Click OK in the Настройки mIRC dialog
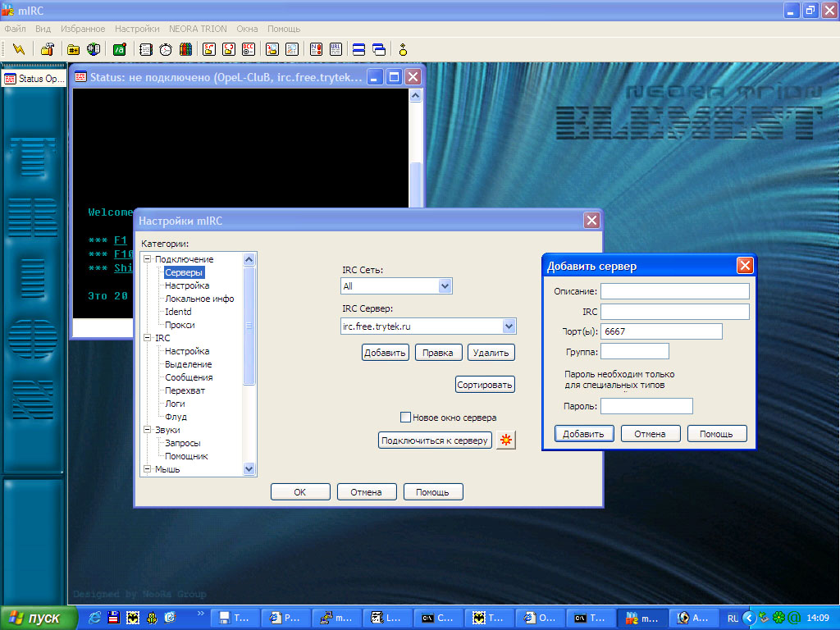Viewport: 840px width, 630px height. coord(300,492)
